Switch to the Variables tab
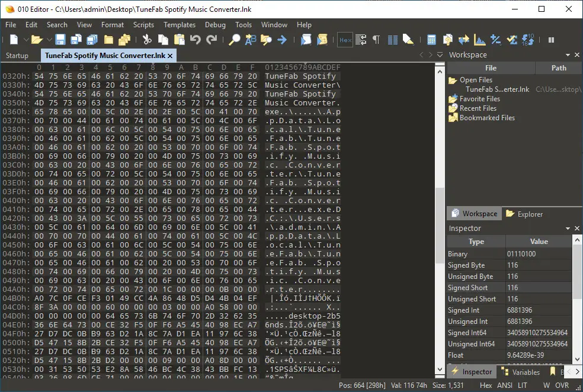Viewport: 583px width, 392px height. coord(521,372)
